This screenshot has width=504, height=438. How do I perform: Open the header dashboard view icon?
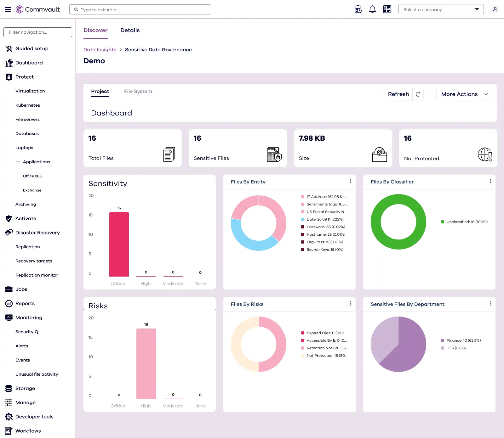click(387, 9)
